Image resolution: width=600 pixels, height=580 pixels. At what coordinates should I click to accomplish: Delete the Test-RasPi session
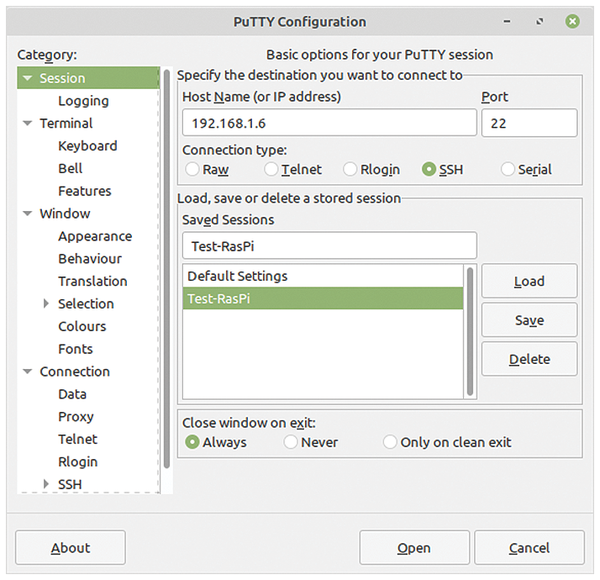529,359
